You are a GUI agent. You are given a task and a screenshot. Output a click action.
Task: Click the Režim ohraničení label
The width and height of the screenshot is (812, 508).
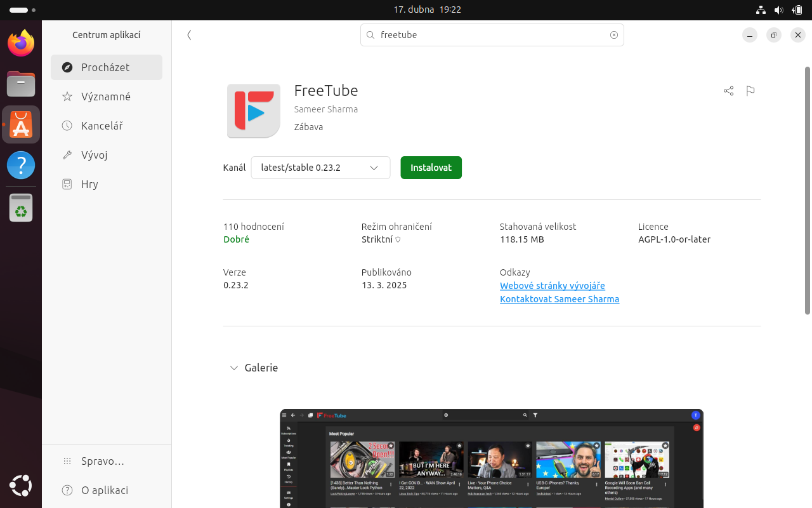[396, 227]
